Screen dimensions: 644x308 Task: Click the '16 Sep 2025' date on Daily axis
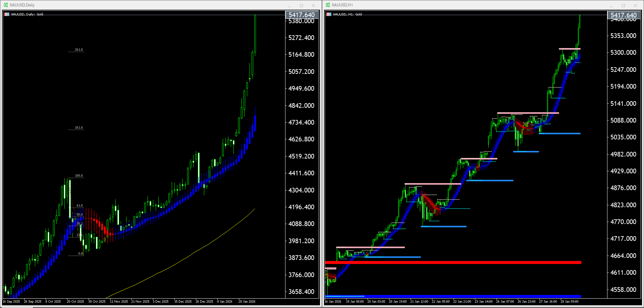click(x=11, y=302)
